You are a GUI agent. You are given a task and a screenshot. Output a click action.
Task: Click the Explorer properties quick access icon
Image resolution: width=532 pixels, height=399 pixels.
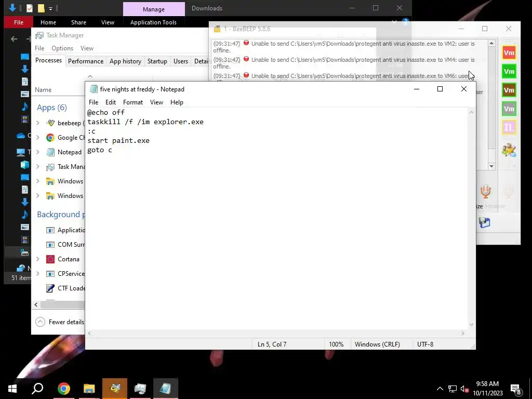30,8
